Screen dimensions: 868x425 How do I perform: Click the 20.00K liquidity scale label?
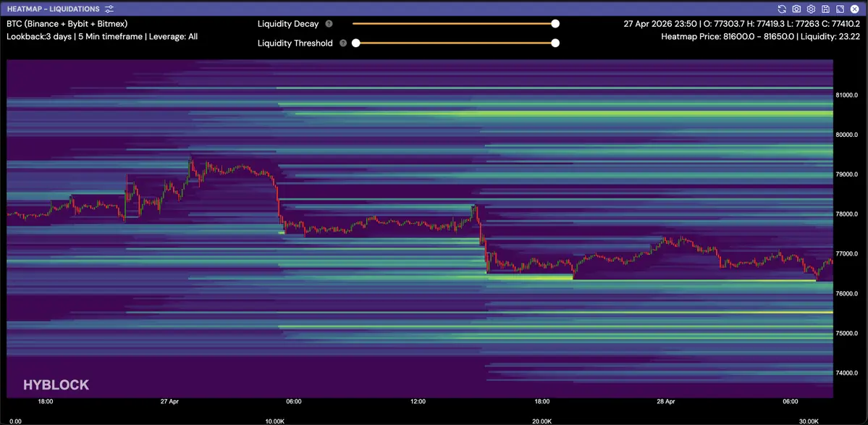(x=542, y=421)
